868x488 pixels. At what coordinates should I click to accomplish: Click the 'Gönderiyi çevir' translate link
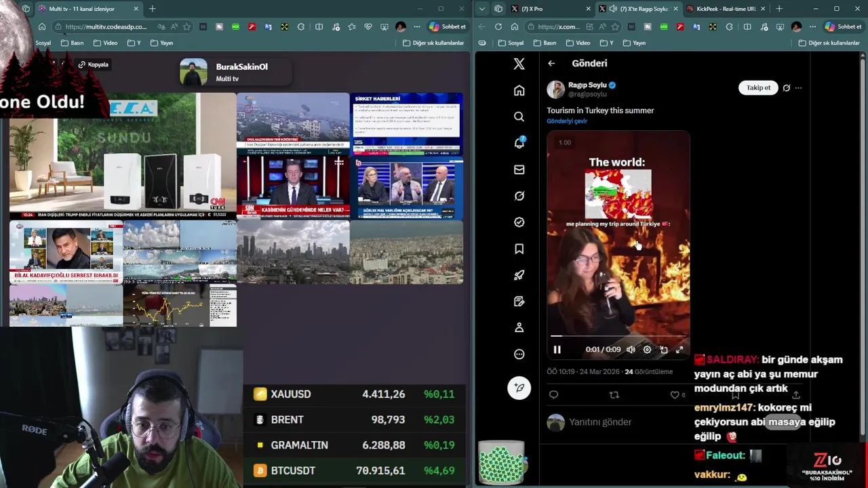pyautogui.click(x=567, y=121)
